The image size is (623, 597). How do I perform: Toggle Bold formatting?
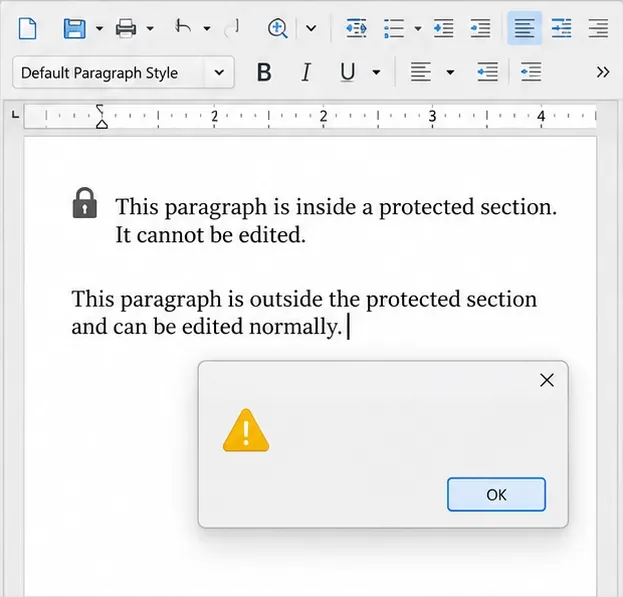264,72
